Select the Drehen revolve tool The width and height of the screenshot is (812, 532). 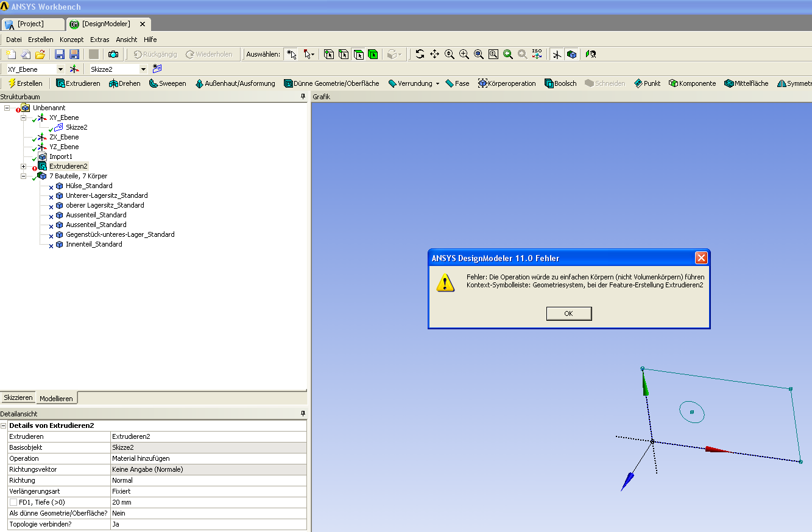pyautogui.click(x=125, y=83)
